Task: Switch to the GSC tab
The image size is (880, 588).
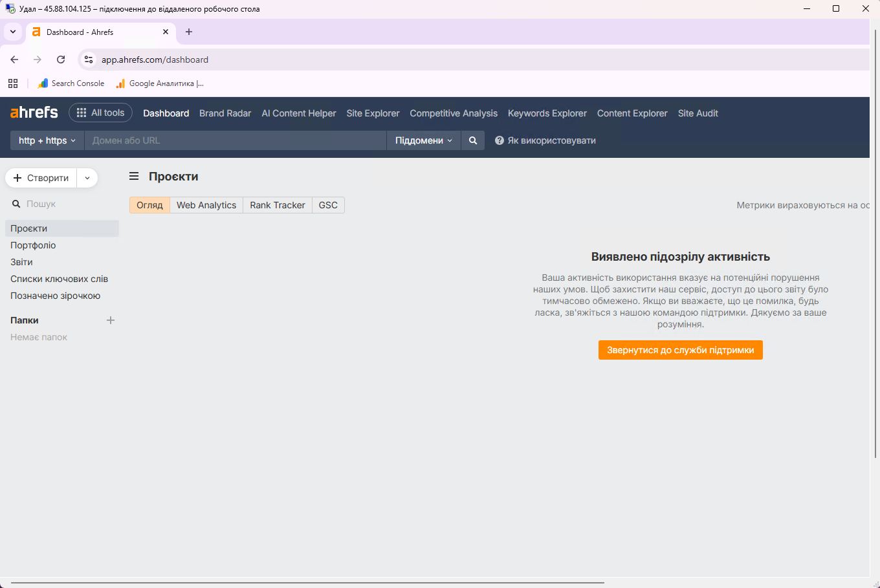Action: pyautogui.click(x=328, y=205)
